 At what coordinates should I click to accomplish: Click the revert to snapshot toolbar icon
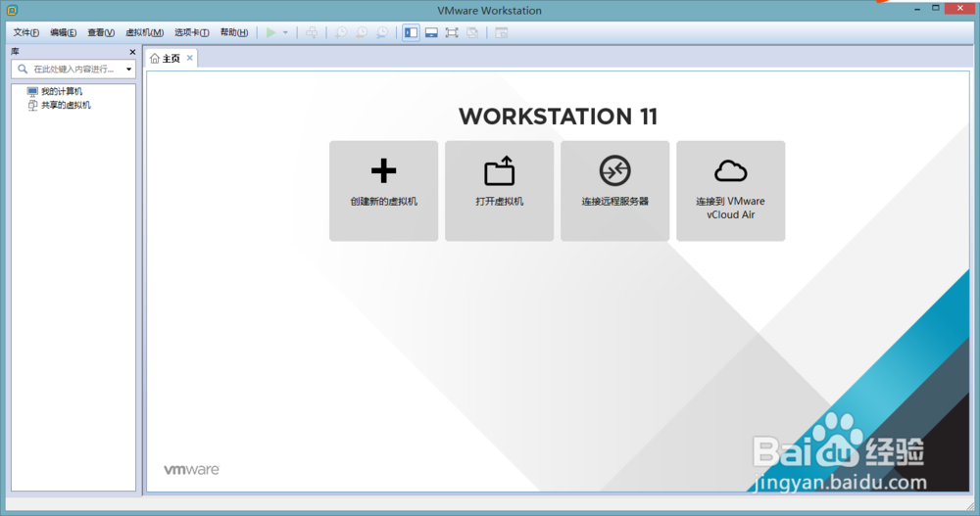tap(362, 32)
